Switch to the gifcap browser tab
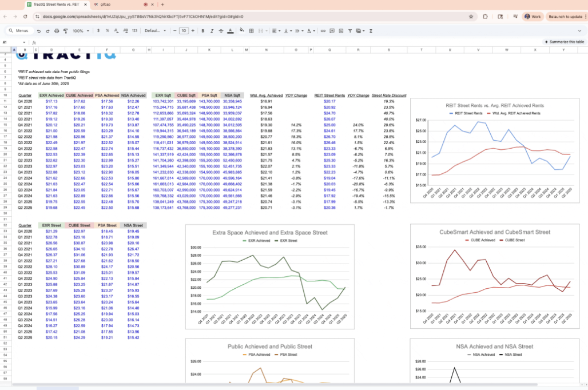Viewport: 588px width, 390px height. pos(105,5)
